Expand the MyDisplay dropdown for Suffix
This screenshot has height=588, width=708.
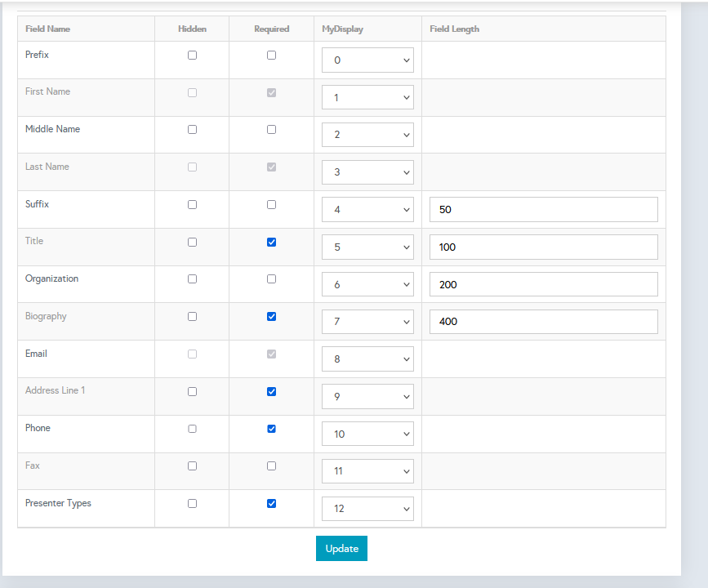[367, 210]
